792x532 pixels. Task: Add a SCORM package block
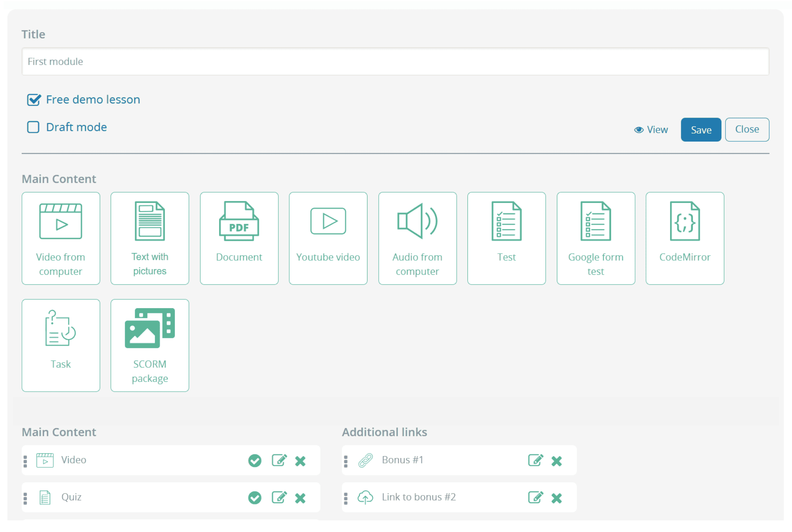150,345
